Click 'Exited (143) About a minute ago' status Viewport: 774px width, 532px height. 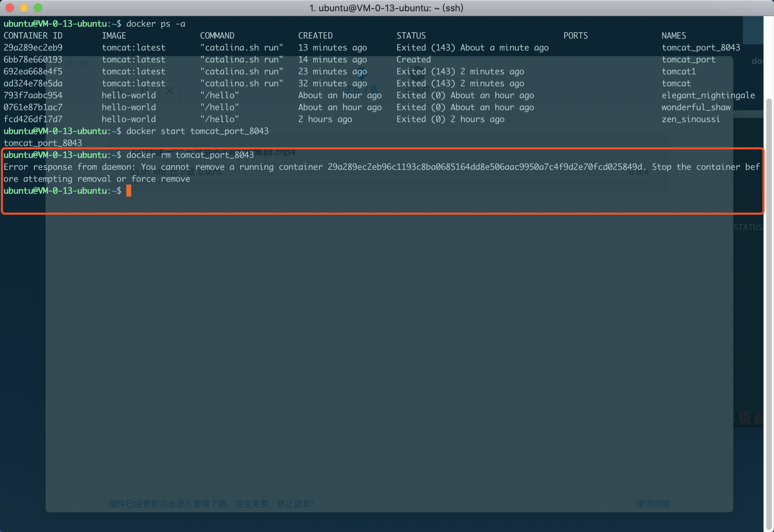point(473,47)
